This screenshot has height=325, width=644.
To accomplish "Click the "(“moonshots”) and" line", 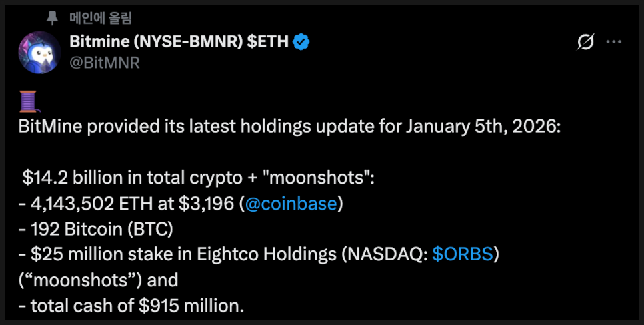I will click(99, 280).
